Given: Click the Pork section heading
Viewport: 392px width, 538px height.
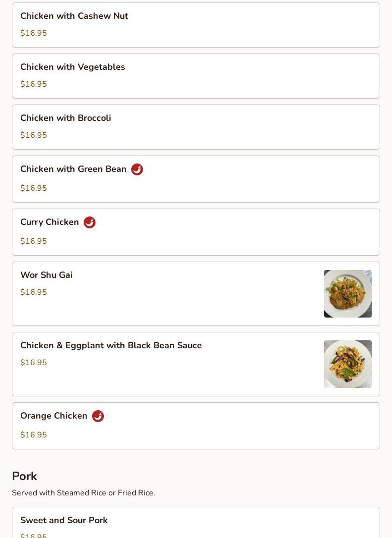Looking at the screenshot, I should tap(24, 476).
